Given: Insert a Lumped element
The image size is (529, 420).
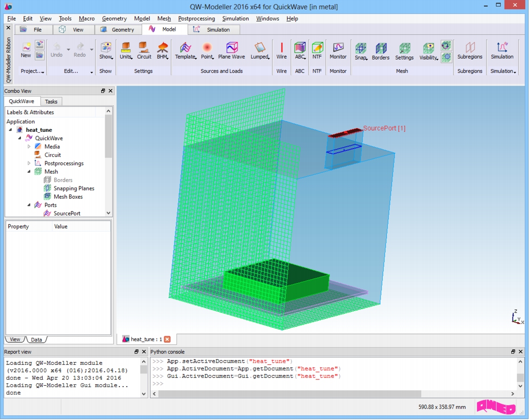Looking at the screenshot, I should click(x=260, y=50).
